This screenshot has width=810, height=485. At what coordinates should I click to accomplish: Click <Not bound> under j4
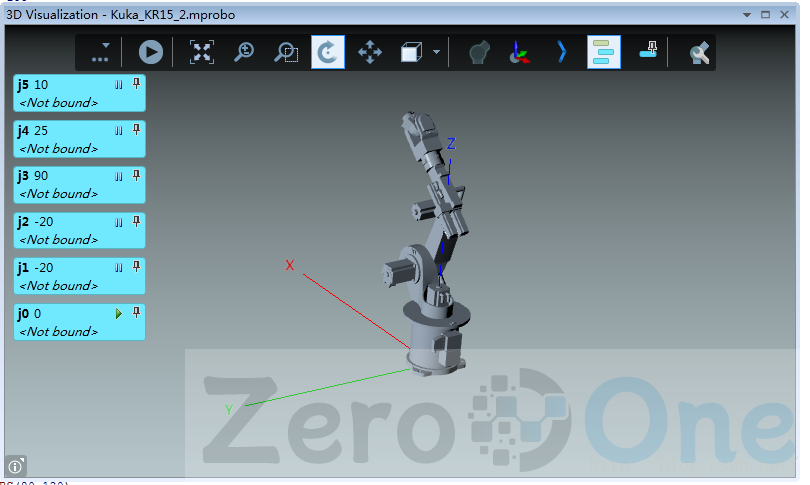pos(58,149)
